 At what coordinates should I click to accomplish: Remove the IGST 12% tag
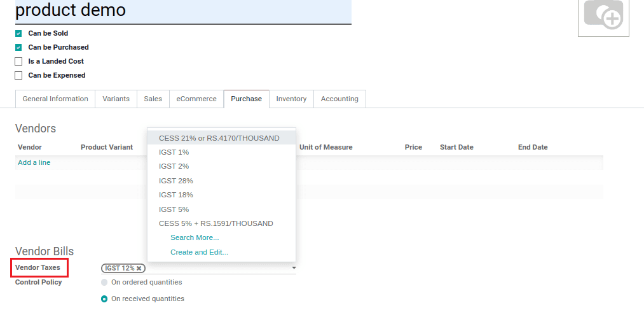tap(139, 268)
